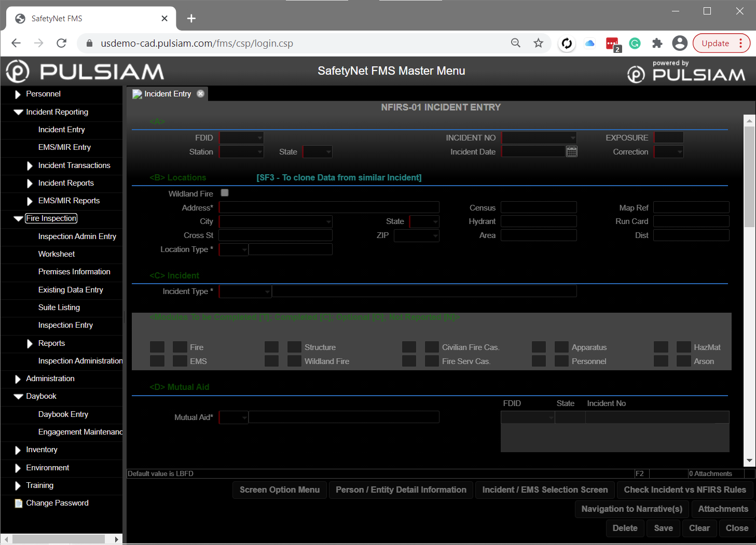Viewport: 756px width, 545px height.
Task: Click the Census input field
Action: pyautogui.click(x=539, y=207)
